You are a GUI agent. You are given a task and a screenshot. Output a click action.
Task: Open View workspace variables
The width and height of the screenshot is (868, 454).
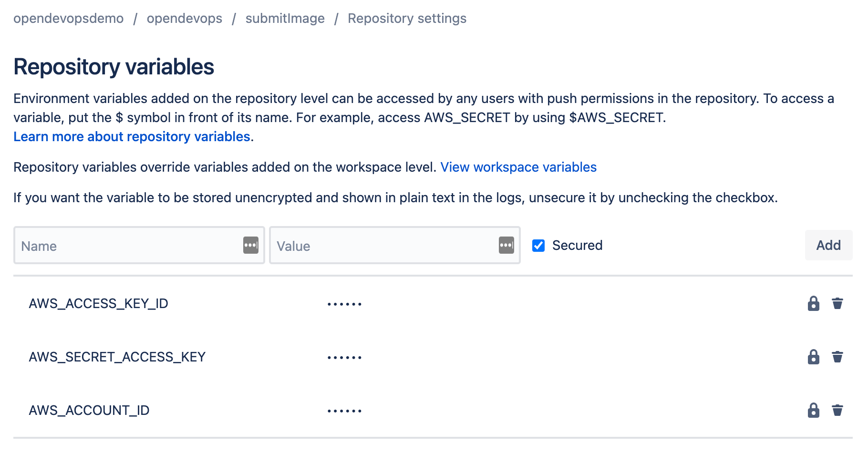(x=518, y=167)
